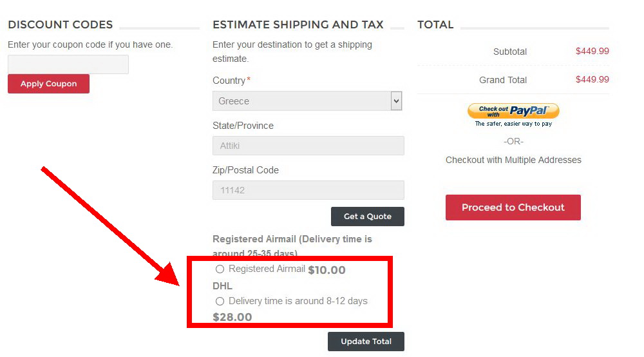Click the Delivery time 8-12 days label
644x357 pixels.
pyautogui.click(x=298, y=301)
